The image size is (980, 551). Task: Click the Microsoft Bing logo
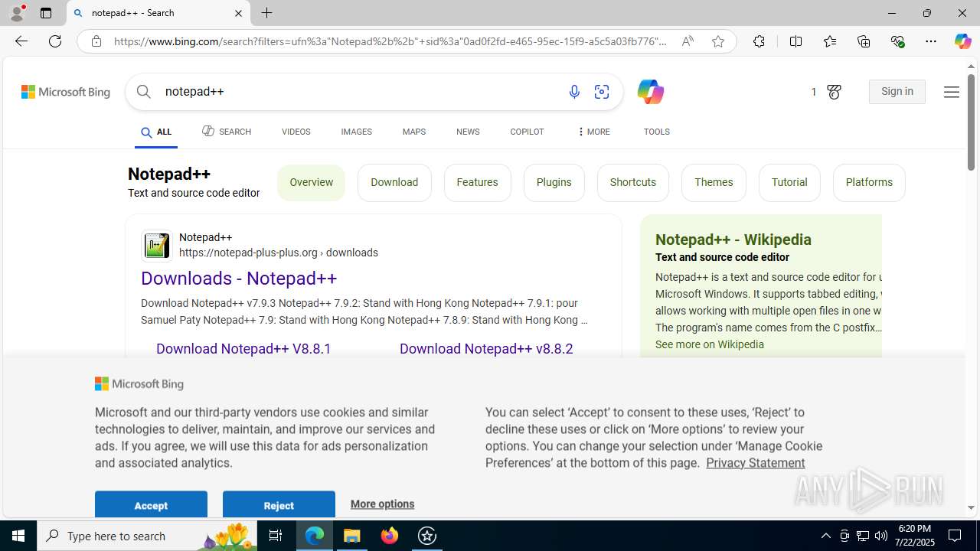tap(66, 92)
